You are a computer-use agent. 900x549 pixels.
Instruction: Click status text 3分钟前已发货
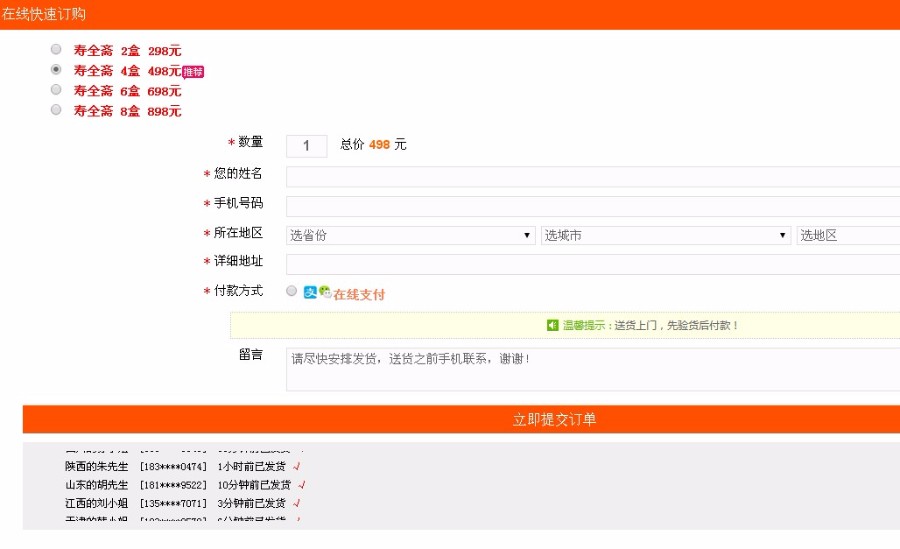click(x=251, y=503)
